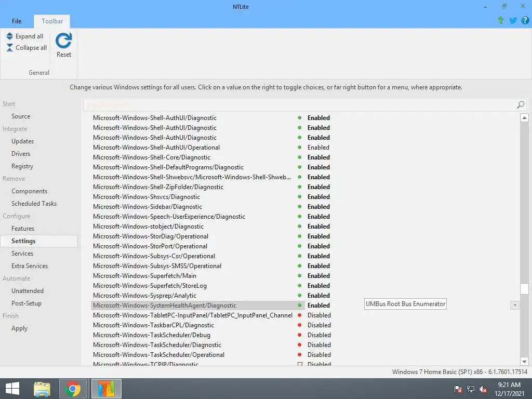Open Scheduled Tasks in the sidebar
This screenshot has height=399, width=532.
pos(34,204)
